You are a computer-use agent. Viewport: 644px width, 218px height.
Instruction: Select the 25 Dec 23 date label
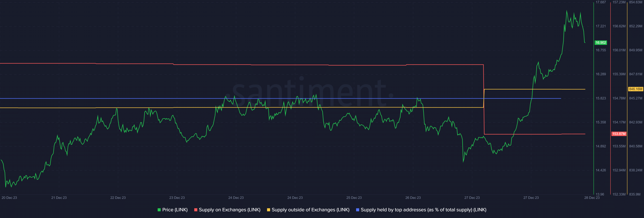tap(354, 198)
